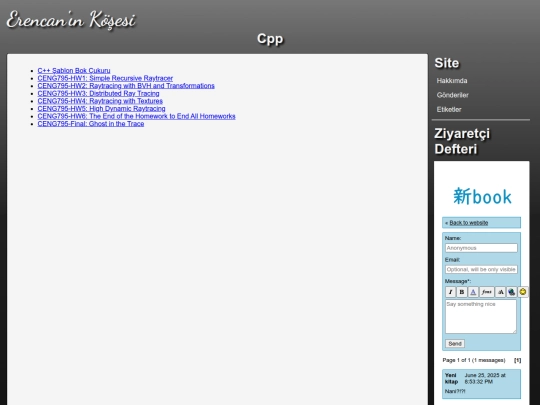Focus the Say something nice message box

pos(481,316)
